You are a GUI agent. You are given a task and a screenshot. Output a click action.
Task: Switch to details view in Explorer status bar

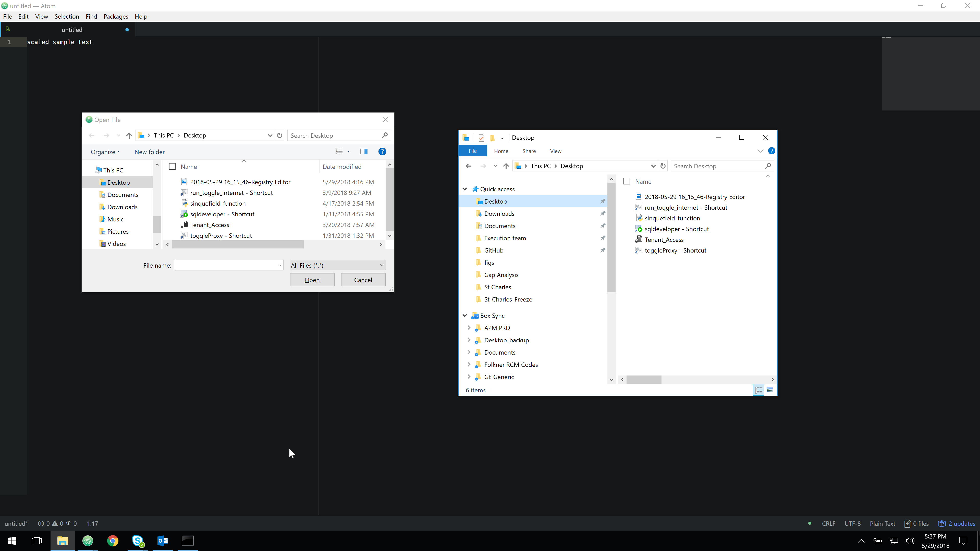click(758, 390)
